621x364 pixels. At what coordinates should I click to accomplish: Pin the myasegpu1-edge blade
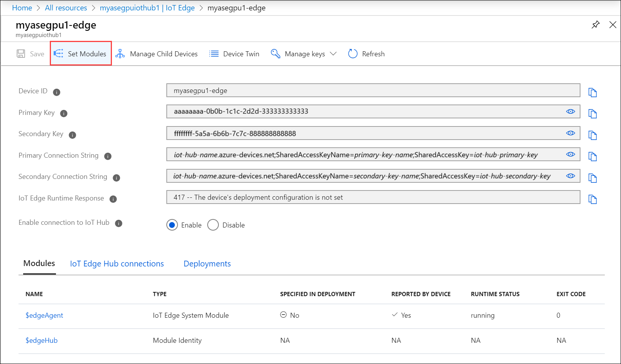pos(596,24)
